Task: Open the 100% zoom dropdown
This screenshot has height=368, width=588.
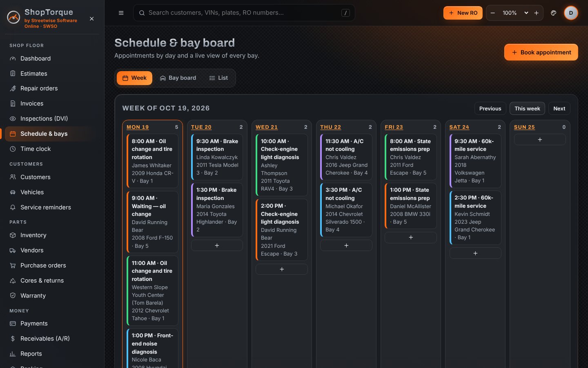Action: coord(515,13)
